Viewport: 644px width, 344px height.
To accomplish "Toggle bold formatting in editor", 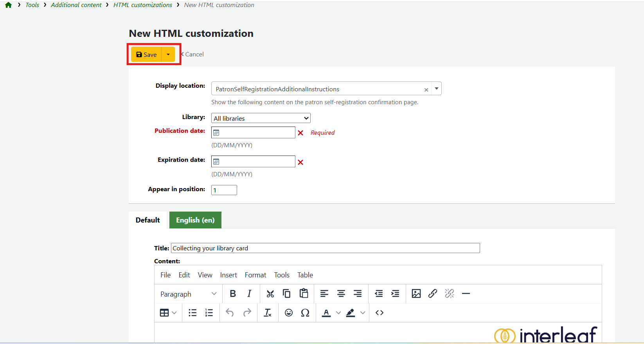I will coord(233,293).
